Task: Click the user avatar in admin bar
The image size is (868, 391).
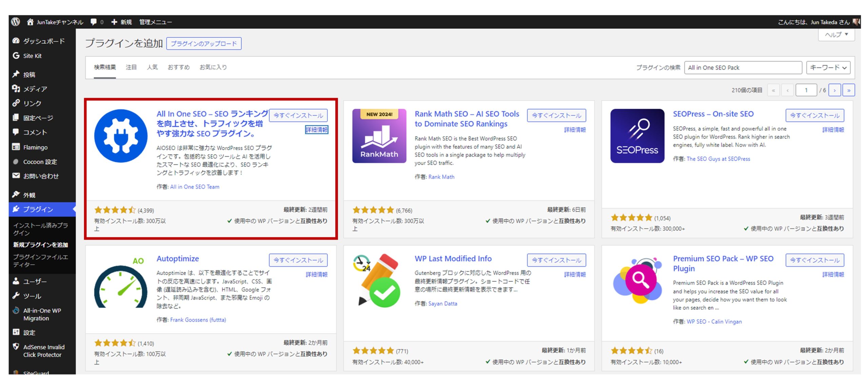Action: [x=856, y=22]
